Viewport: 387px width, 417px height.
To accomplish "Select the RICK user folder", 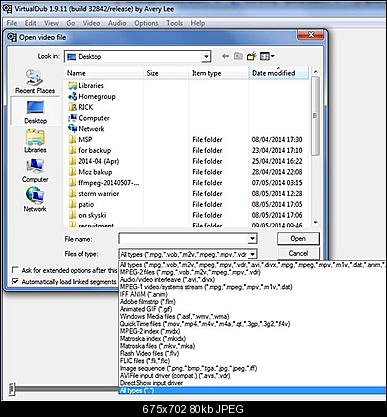I will point(81,107).
